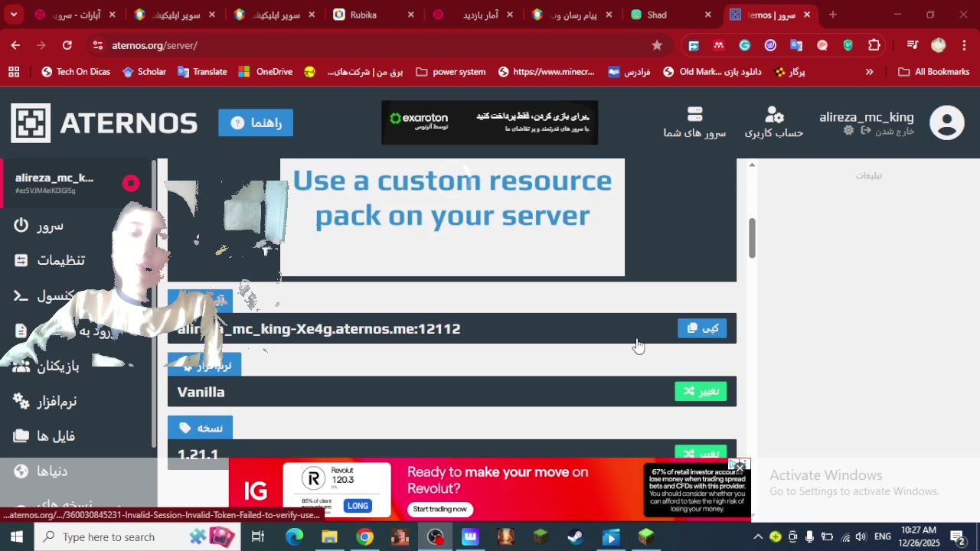Image resolution: width=980 pixels, height=551 pixels.
Task: Open Google Chrome from the taskbar
Action: [x=365, y=536]
